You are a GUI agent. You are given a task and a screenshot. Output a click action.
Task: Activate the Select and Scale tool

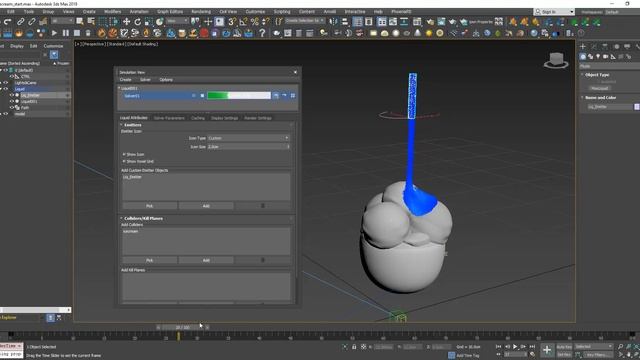point(149,22)
